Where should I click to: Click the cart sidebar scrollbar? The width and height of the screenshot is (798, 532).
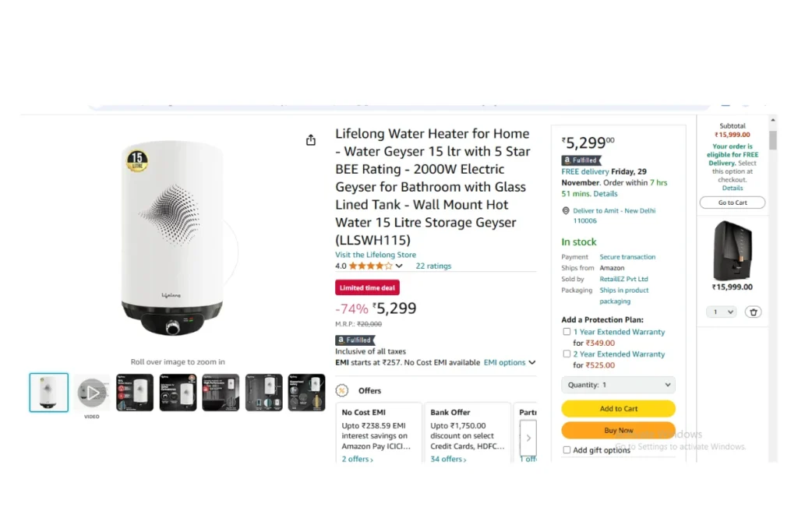coord(772,140)
